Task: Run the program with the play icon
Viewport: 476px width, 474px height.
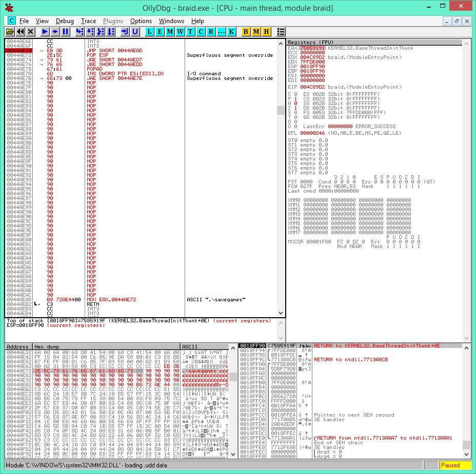Action: pyautogui.click(x=45, y=32)
